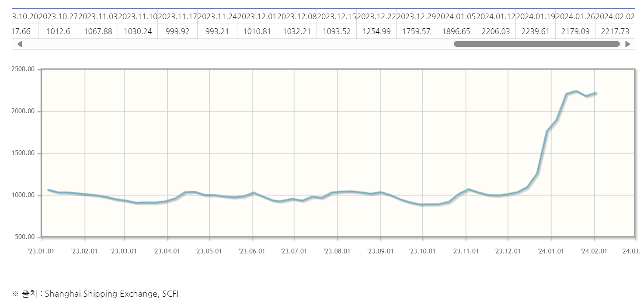This screenshot has width=644, height=305.
Task: Click the 1896.65 value cell
Action: coord(456,31)
